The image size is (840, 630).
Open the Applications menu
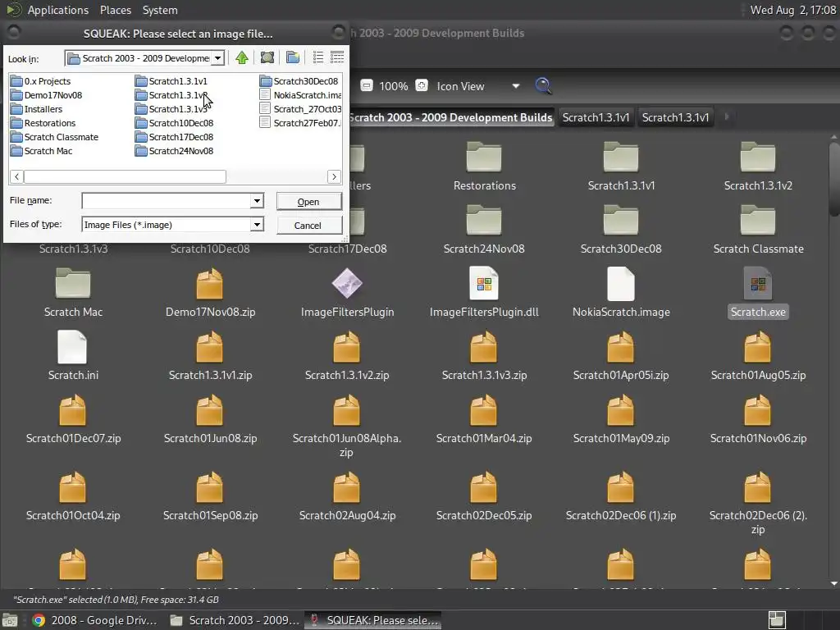click(58, 10)
